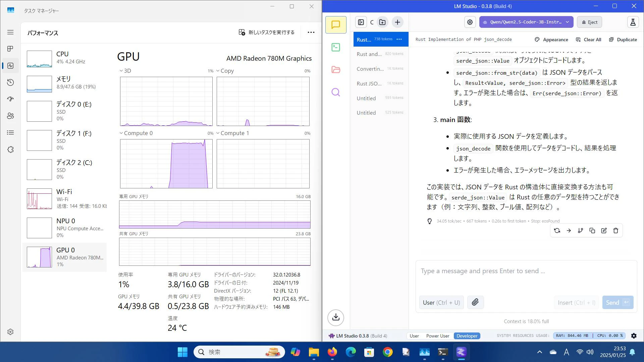Screen dimensions: 644x362
Task: Copy the assistant message
Action: (592, 231)
